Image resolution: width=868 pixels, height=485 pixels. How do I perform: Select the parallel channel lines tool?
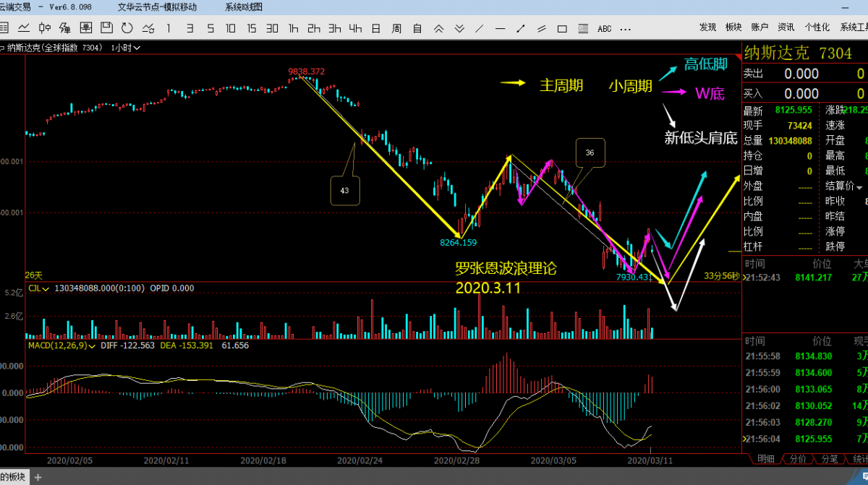coord(542,28)
